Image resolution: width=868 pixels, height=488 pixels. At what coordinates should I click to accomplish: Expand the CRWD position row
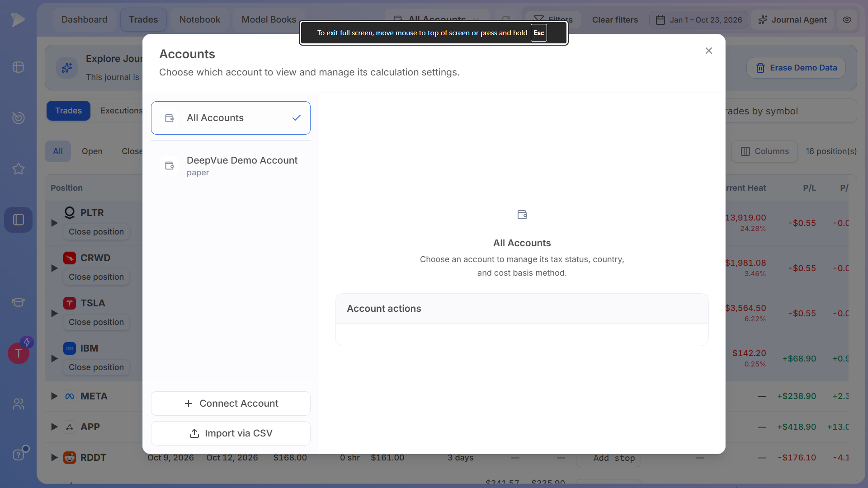(54, 268)
